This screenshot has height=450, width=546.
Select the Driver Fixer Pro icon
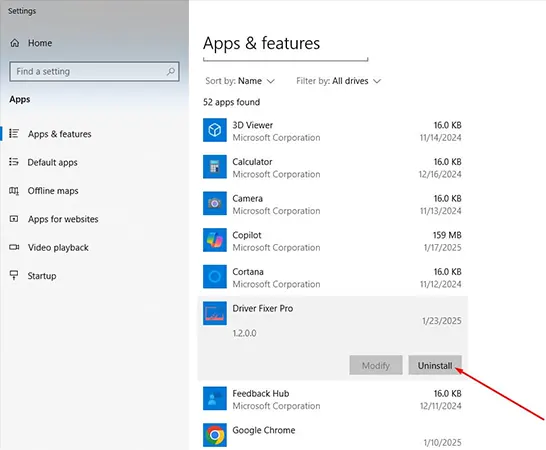pos(214,313)
